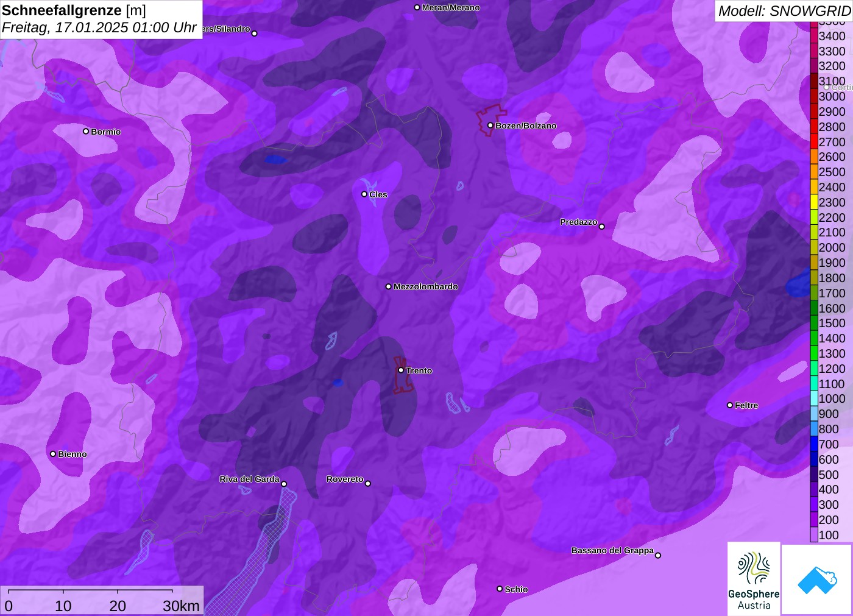
Task: Click the light violet 100 legend swatch
Action: 814,535
